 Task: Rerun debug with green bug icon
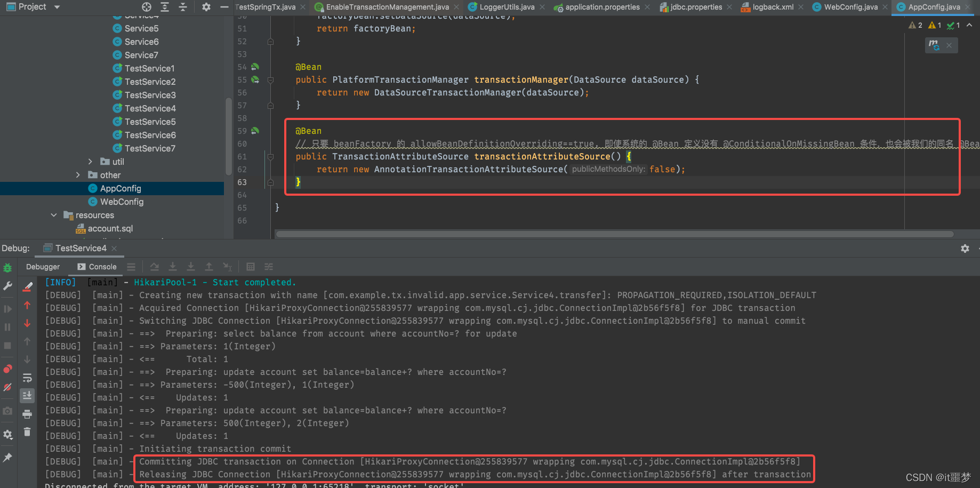(7, 268)
